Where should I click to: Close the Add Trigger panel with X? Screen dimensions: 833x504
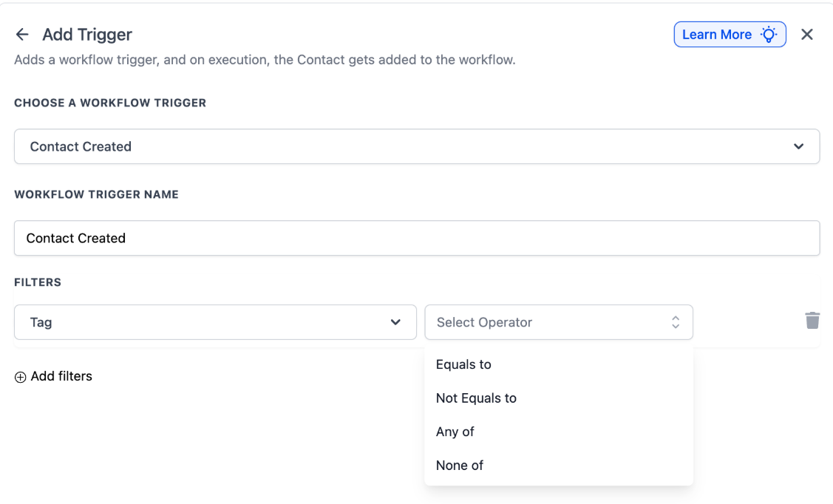tap(807, 35)
